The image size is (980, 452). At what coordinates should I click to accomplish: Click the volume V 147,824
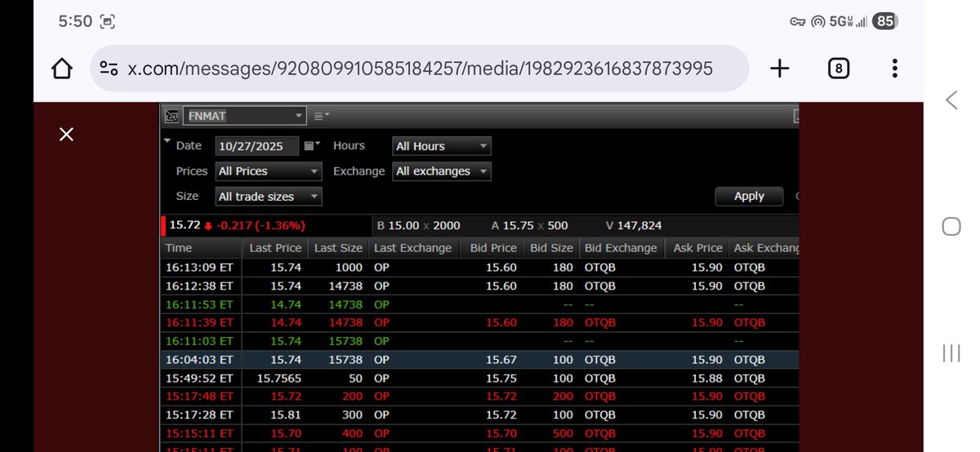[x=634, y=225]
